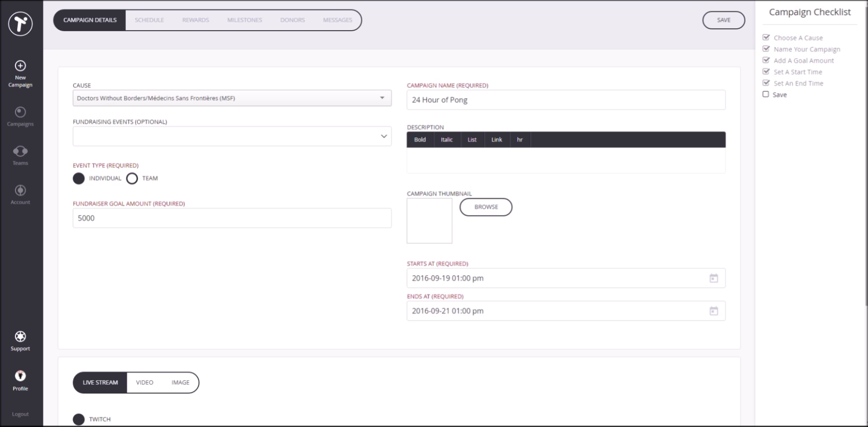
Task: Expand the Cause dropdown
Action: [232, 98]
